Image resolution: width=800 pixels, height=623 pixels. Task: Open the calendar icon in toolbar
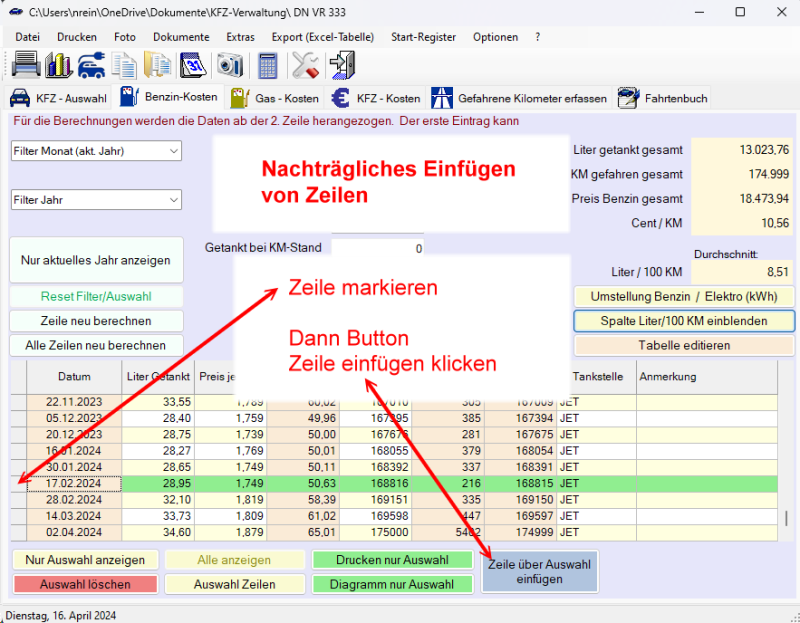(192, 65)
